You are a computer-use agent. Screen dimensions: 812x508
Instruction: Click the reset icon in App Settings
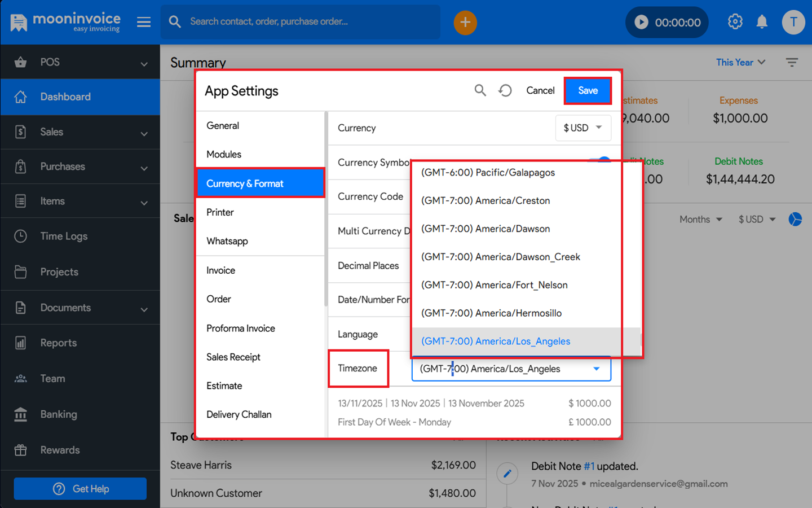[505, 90]
